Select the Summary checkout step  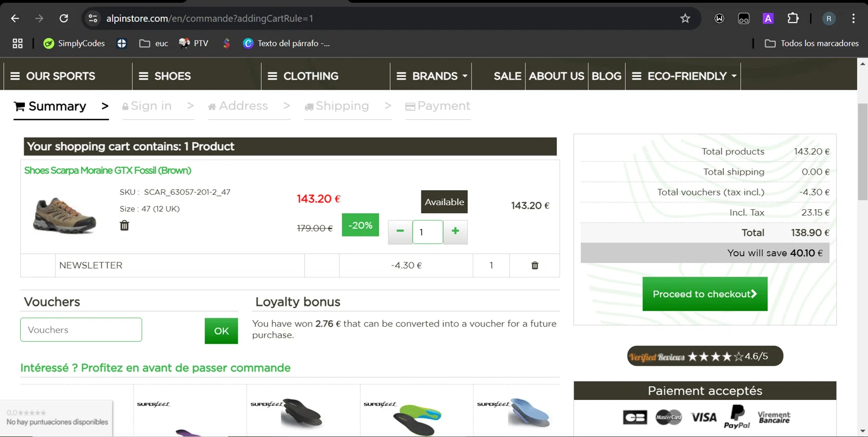coord(61,106)
